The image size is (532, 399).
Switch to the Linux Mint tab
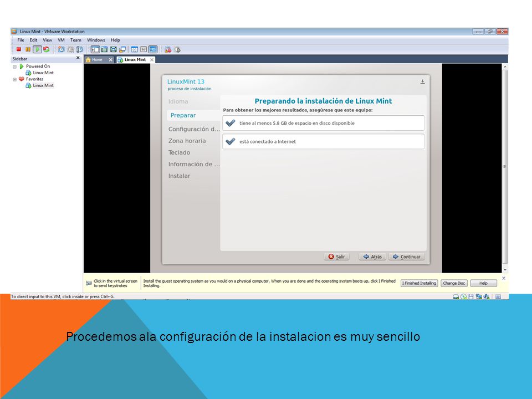tap(135, 60)
